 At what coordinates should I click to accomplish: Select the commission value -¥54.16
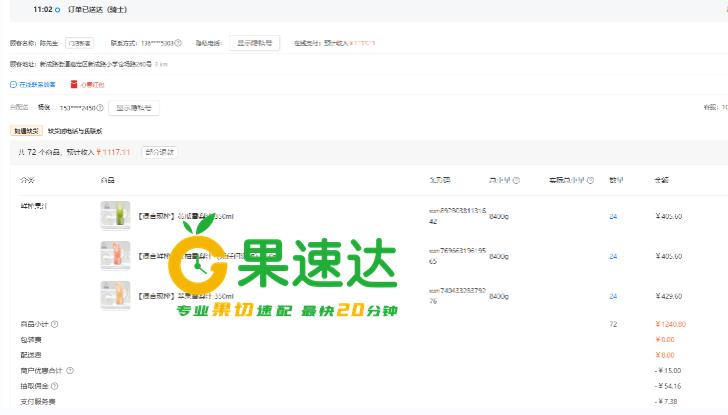668,386
